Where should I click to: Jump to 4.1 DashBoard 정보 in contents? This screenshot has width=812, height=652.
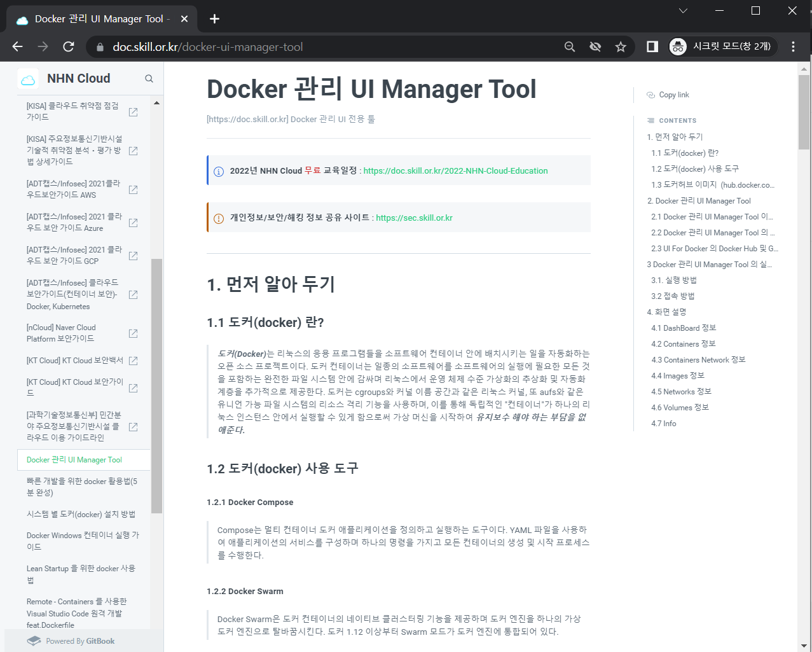684,328
